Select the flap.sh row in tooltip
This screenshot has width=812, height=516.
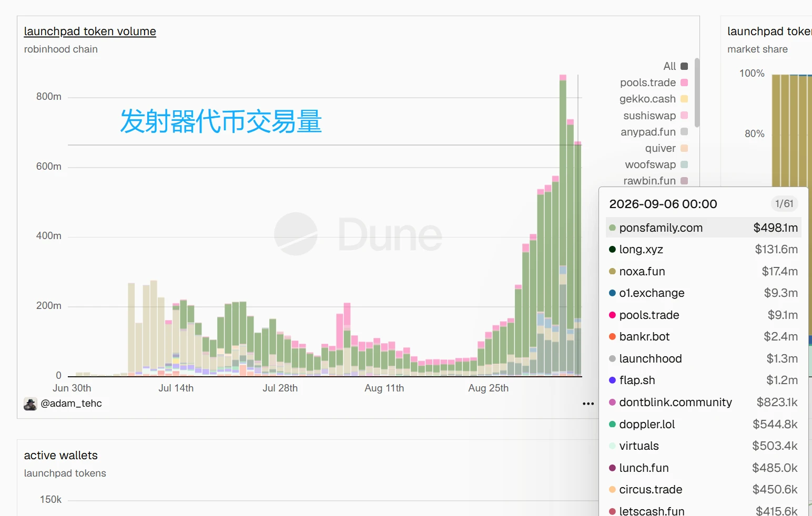(703, 380)
